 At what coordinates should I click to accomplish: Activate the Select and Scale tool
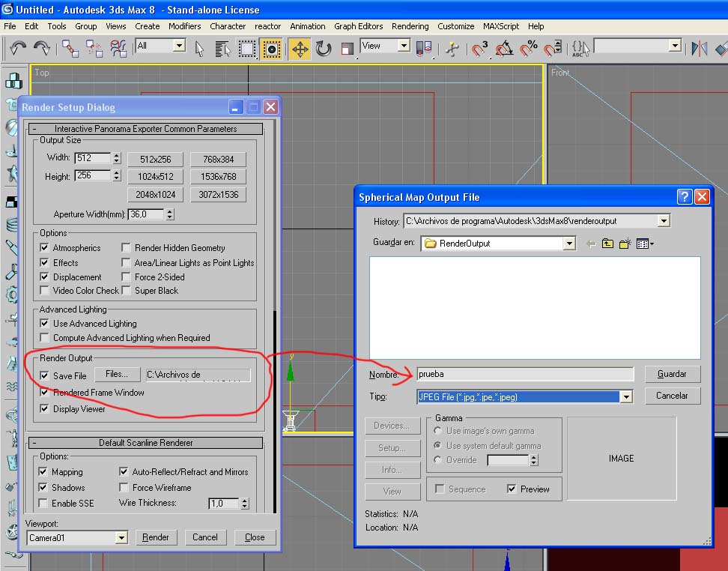point(348,49)
